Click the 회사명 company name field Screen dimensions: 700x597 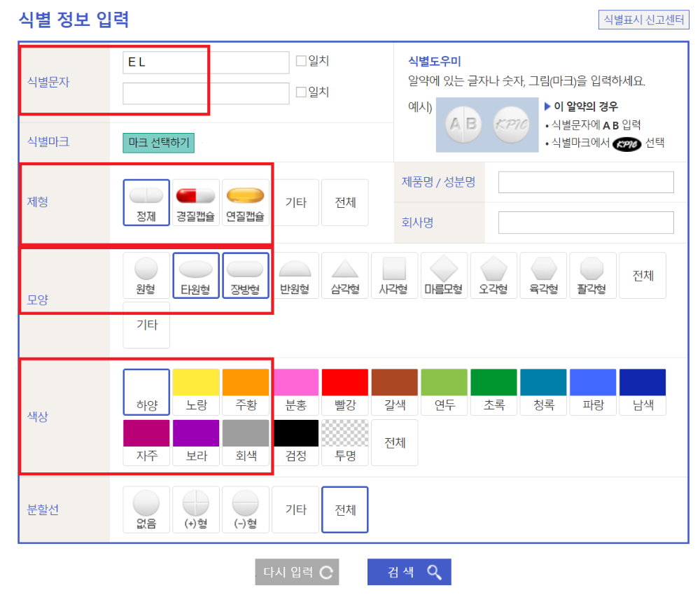coord(585,223)
